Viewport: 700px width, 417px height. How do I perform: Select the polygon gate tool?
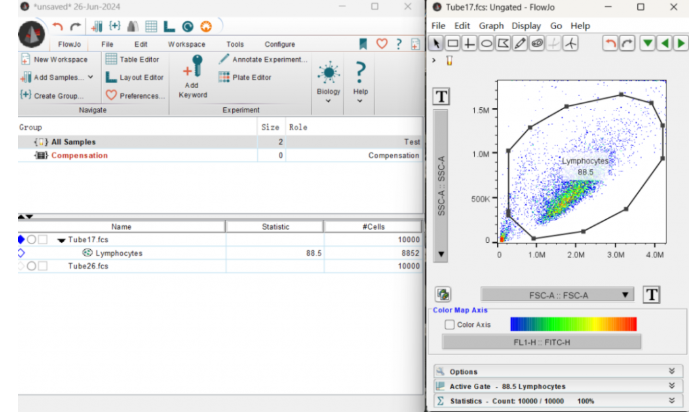(503, 43)
